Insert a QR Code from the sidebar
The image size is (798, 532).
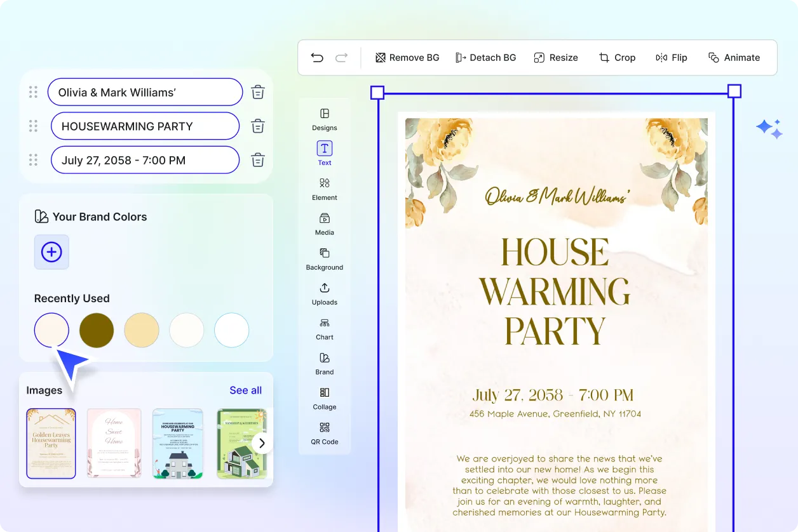point(324,433)
